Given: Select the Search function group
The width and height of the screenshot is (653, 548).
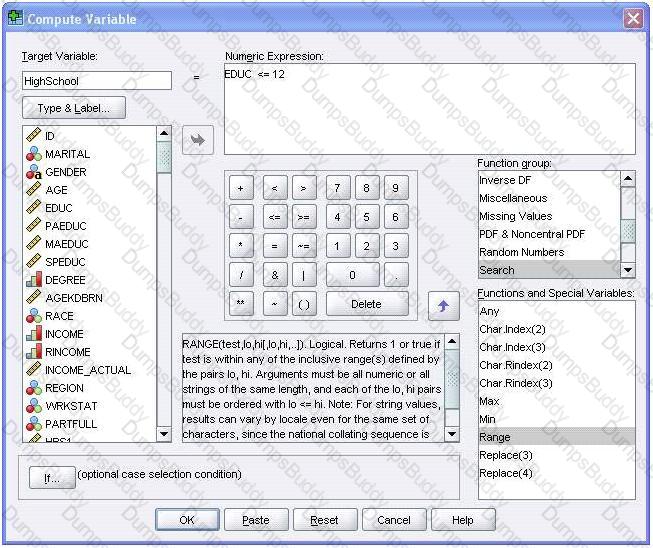Looking at the screenshot, I should click(x=549, y=270).
